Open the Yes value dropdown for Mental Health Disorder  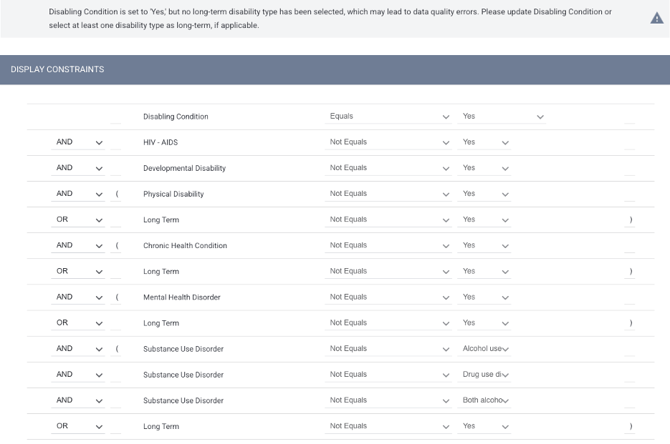(x=485, y=297)
